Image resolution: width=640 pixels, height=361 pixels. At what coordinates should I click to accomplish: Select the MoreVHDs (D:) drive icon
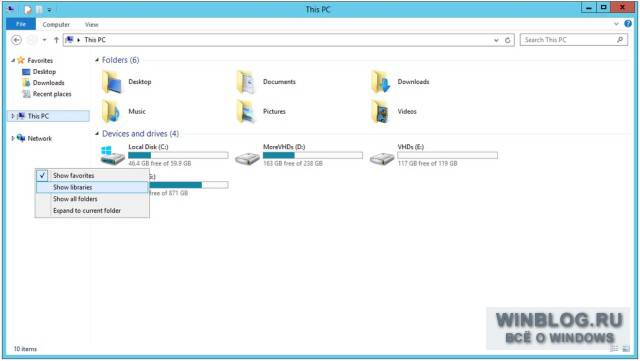click(247, 158)
